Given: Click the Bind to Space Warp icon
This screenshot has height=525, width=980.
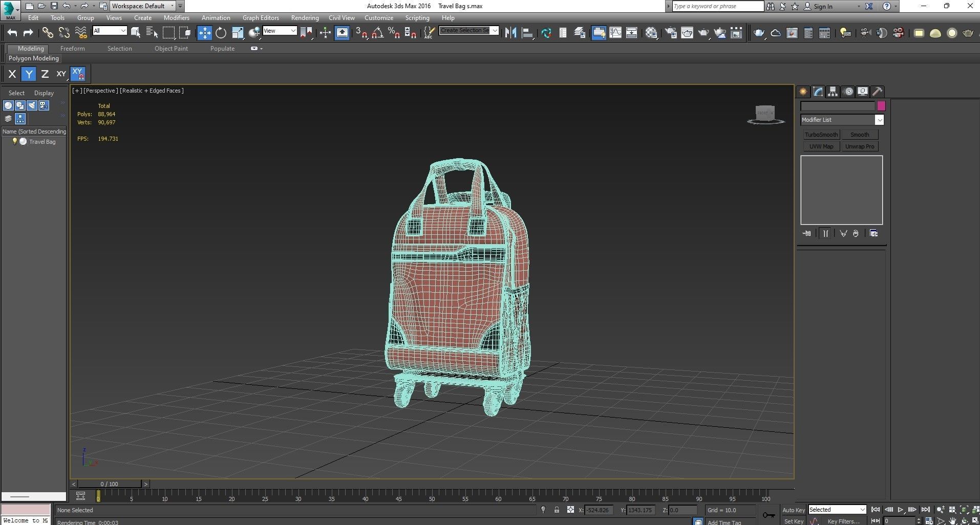Looking at the screenshot, I should click(81, 33).
